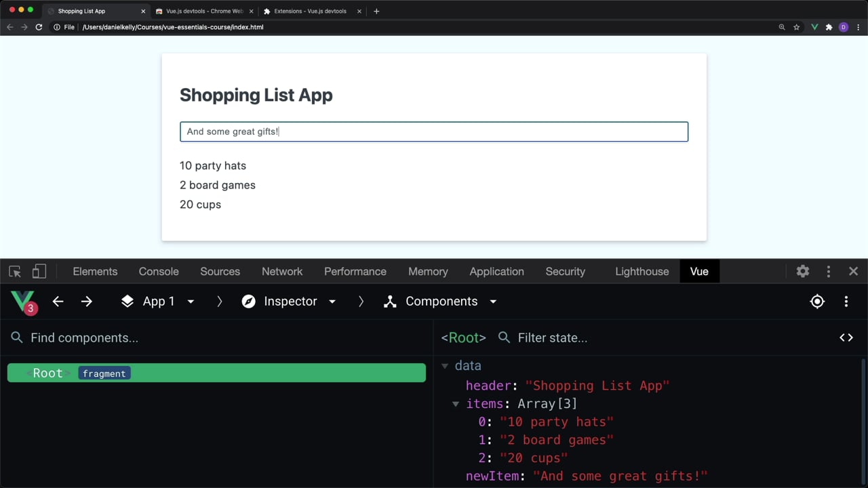Click the browser back arrow

point(9,27)
